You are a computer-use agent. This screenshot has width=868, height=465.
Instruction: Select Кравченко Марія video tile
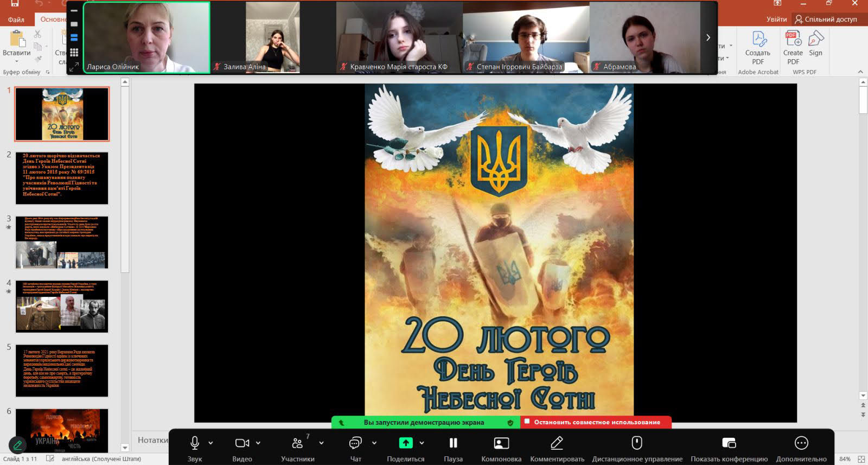coord(399,37)
